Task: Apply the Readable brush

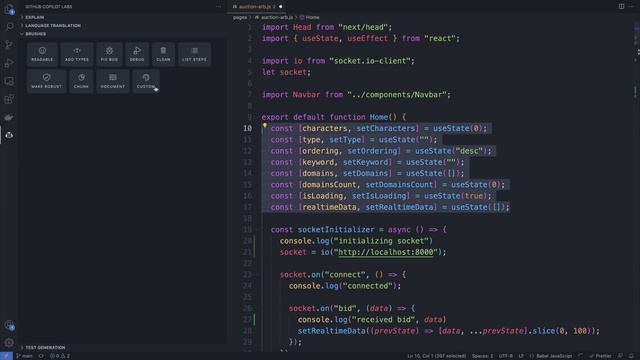Action: [42, 54]
